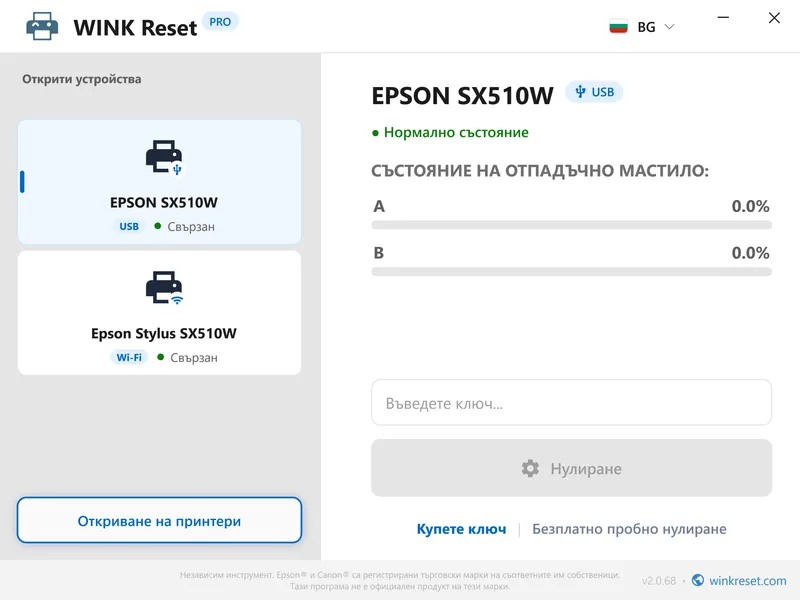
Task: Click СЪСТОЯНИЕ НА ОТПАДЪЧНО МАСТИЛО label
Action: 540,170
